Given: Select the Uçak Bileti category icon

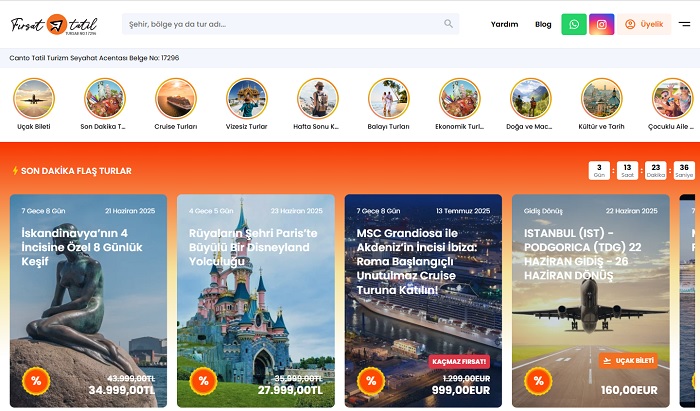Looking at the screenshot, I should 34,99.
